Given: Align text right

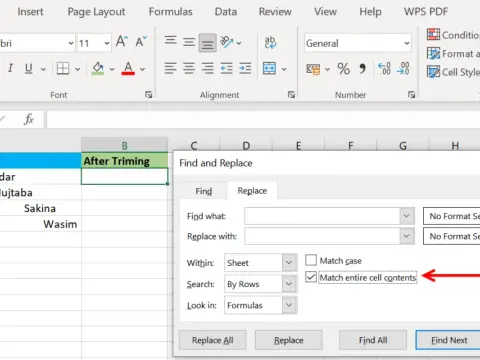Looking at the screenshot, I should [207, 68].
